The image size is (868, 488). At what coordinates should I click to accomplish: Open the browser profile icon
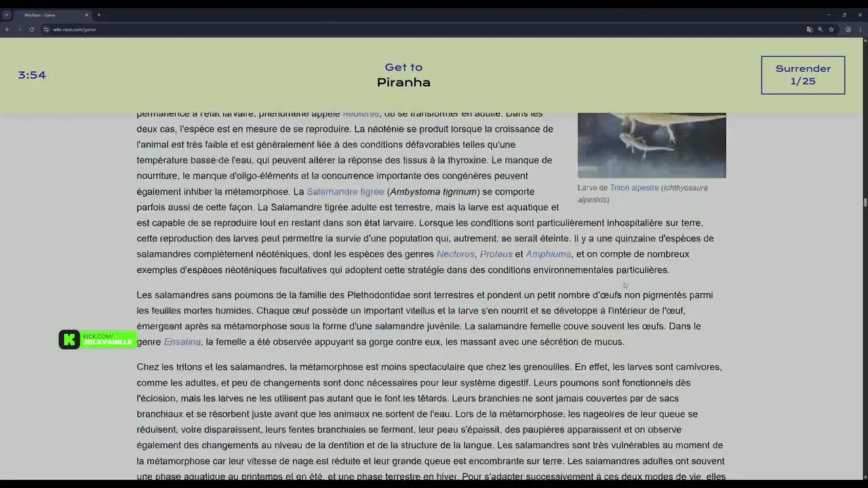point(848,29)
